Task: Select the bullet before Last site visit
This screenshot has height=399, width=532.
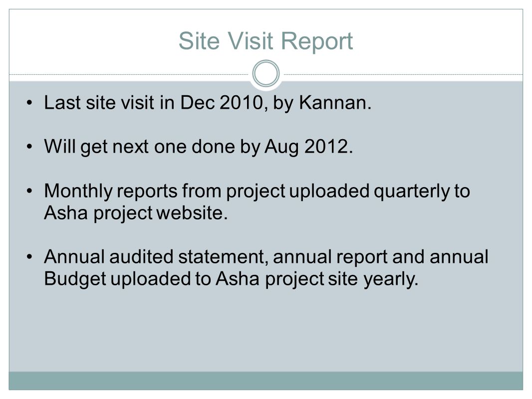Action: point(29,102)
